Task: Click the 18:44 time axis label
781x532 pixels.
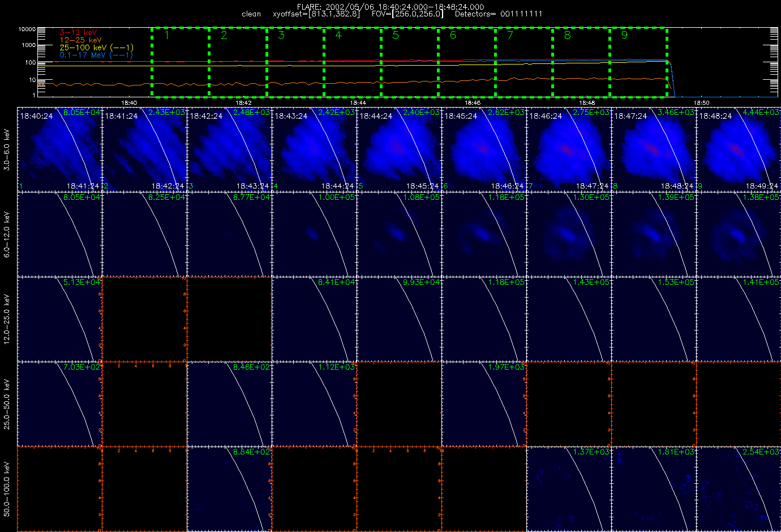Action: pos(358,102)
